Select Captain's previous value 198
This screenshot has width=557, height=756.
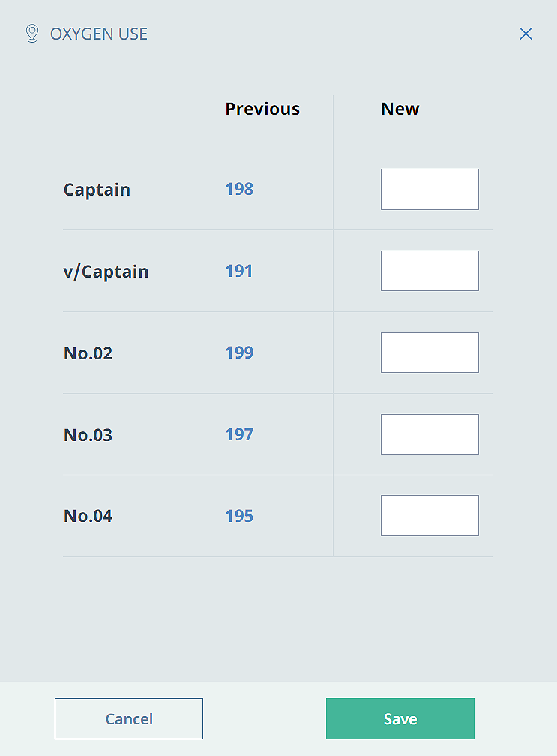pyautogui.click(x=239, y=189)
